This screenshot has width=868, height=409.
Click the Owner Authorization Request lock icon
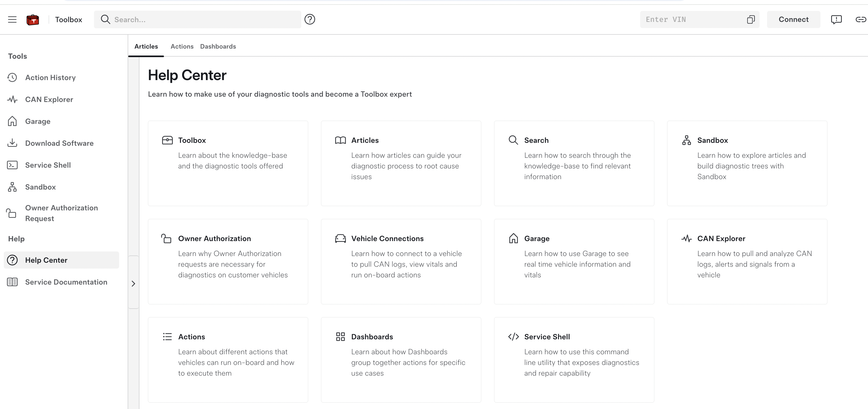tap(11, 213)
